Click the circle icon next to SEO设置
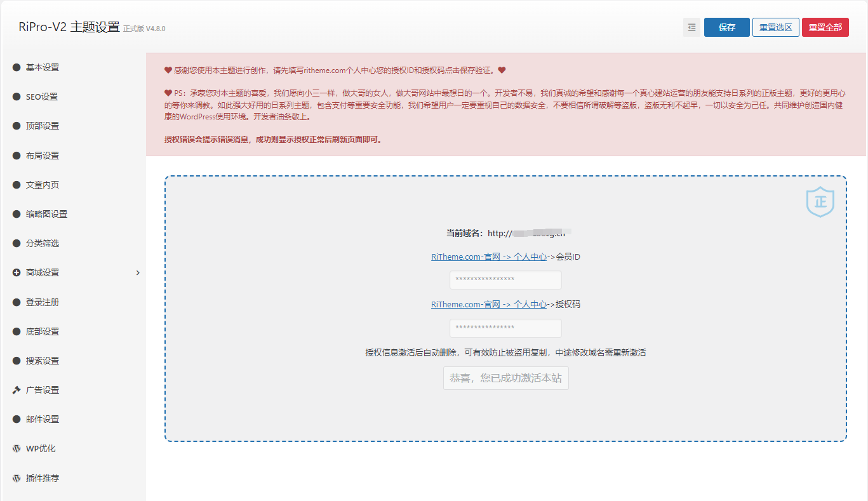The width and height of the screenshot is (868, 501). pos(17,97)
